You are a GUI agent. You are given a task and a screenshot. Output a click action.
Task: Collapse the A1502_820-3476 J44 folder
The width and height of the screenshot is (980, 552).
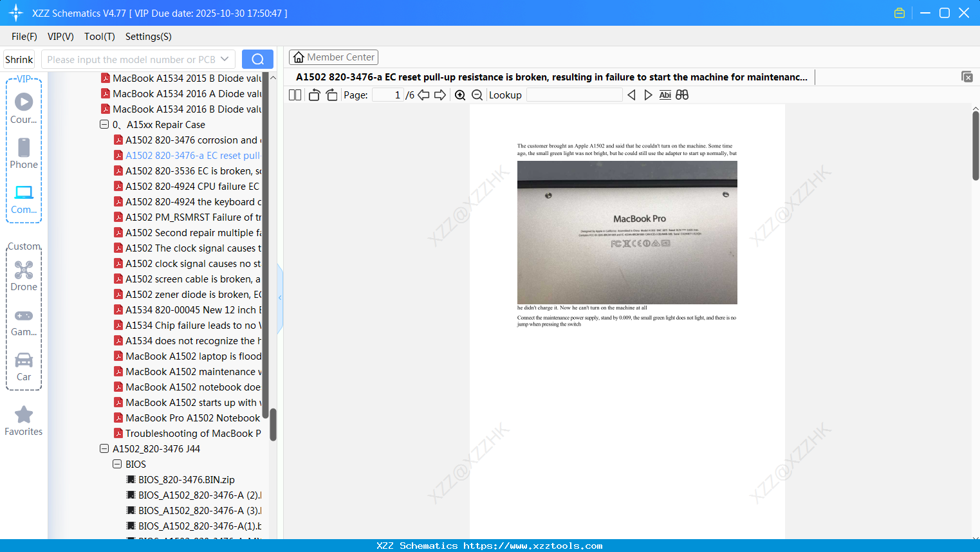point(104,449)
